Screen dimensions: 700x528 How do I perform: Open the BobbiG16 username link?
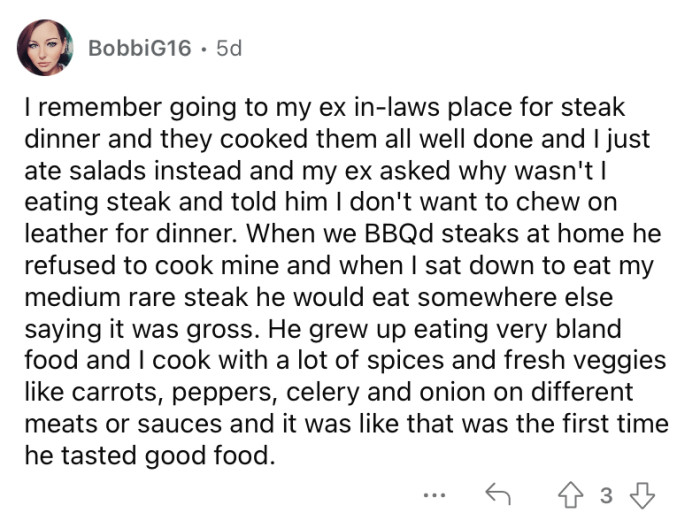pyautogui.click(x=139, y=48)
